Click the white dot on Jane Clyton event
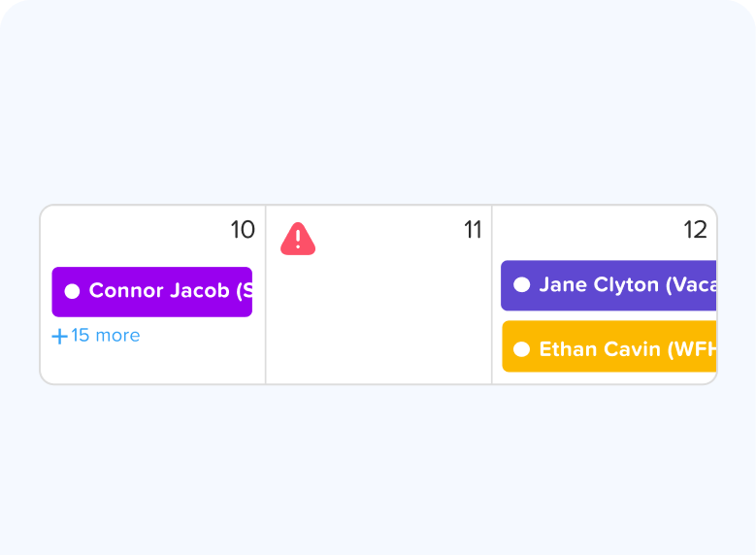 [x=521, y=284]
